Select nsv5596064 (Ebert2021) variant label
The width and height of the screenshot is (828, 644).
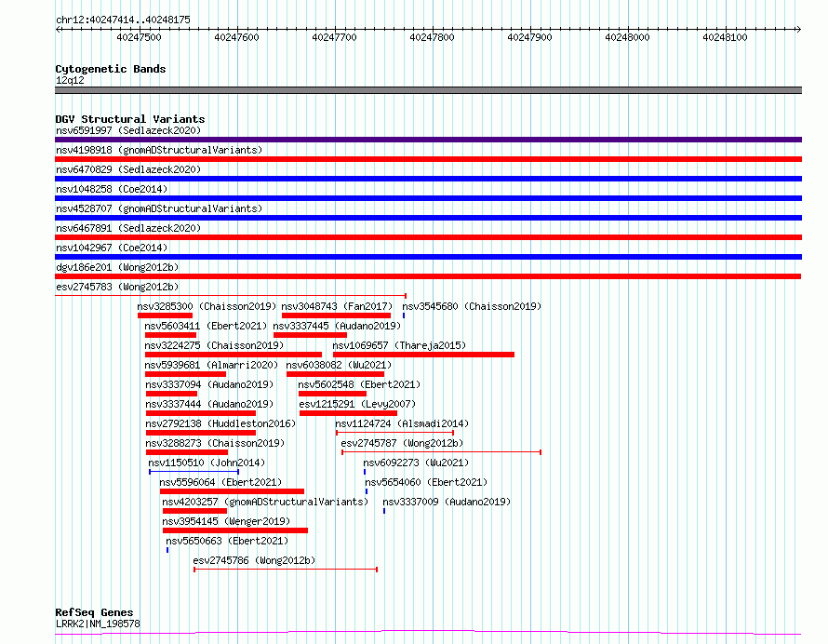(220, 482)
